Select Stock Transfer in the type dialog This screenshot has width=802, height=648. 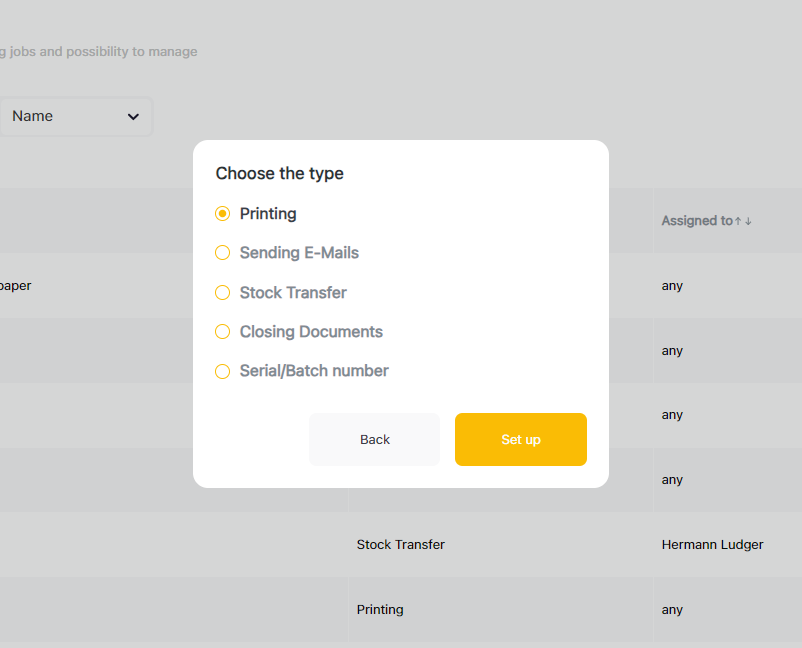pyautogui.click(x=223, y=293)
